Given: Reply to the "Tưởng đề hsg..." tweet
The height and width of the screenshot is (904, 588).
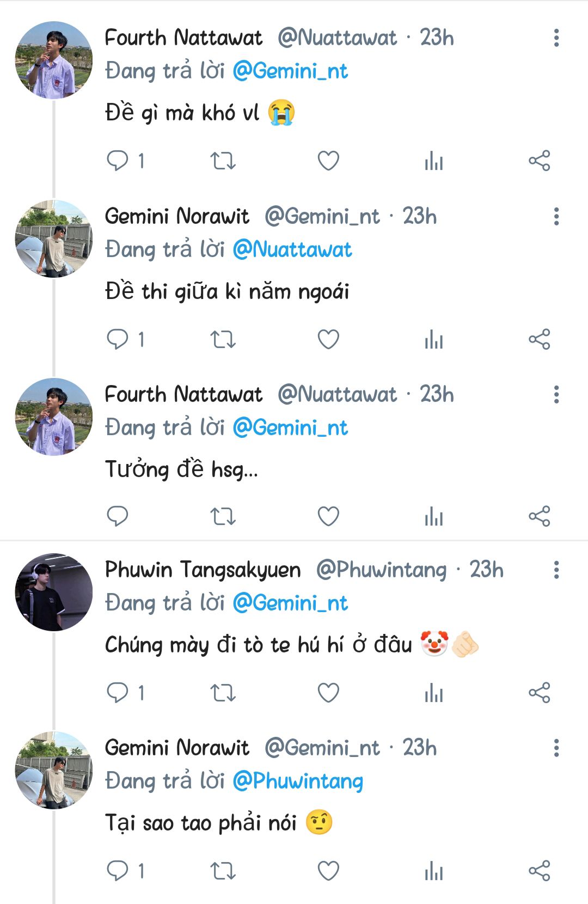Looking at the screenshot, I should 117,516.
